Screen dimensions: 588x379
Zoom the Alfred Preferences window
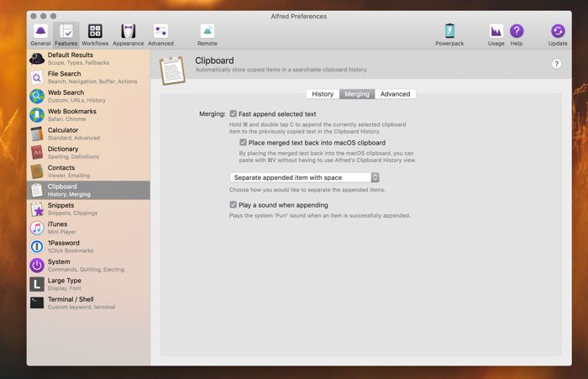(x=53, y=16)
